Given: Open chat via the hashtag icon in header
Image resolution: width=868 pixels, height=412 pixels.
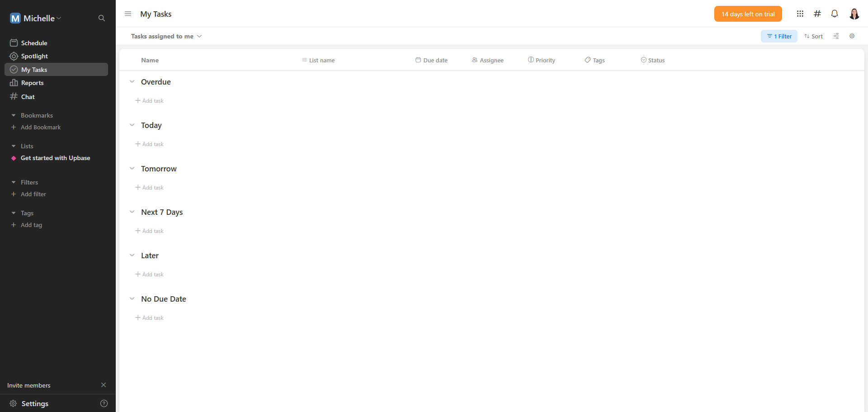Looking at the screenshot, I should (817, 14).
